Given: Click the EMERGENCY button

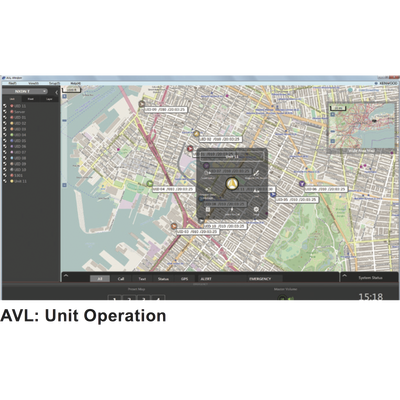Looking at the screenshot, I should tap(265, 279).
